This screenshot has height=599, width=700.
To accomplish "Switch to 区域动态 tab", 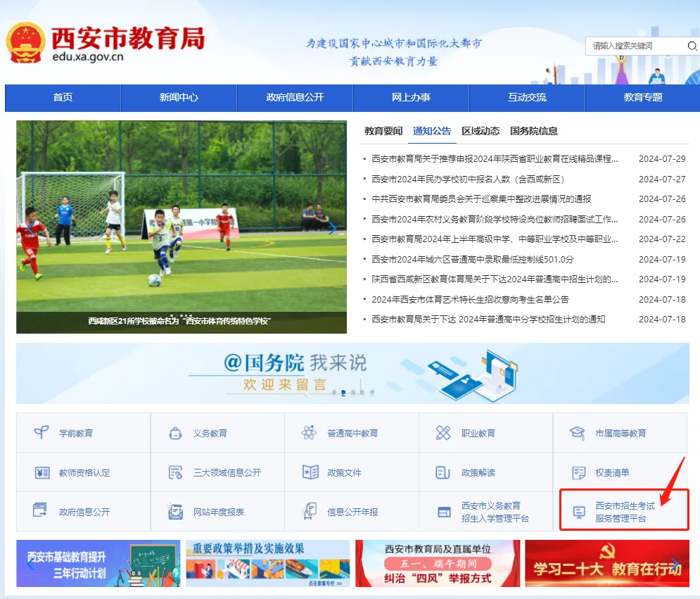I will coord(481,131).
